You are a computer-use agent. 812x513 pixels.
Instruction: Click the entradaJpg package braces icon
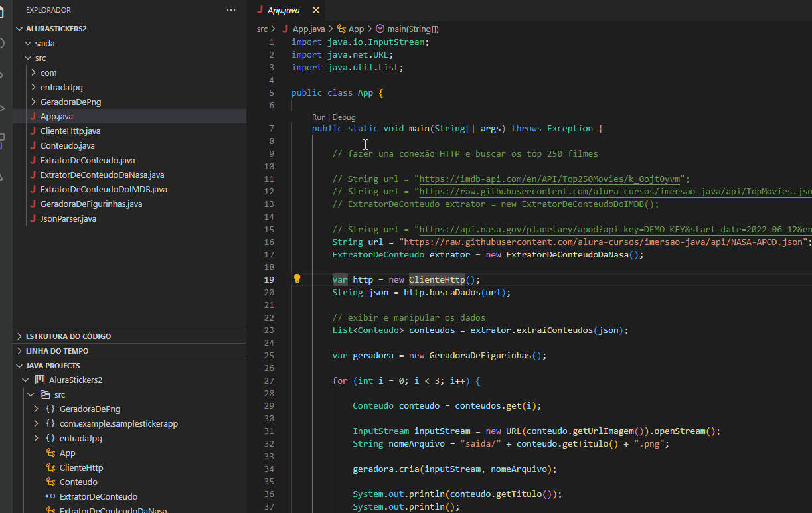click(50, 438)
